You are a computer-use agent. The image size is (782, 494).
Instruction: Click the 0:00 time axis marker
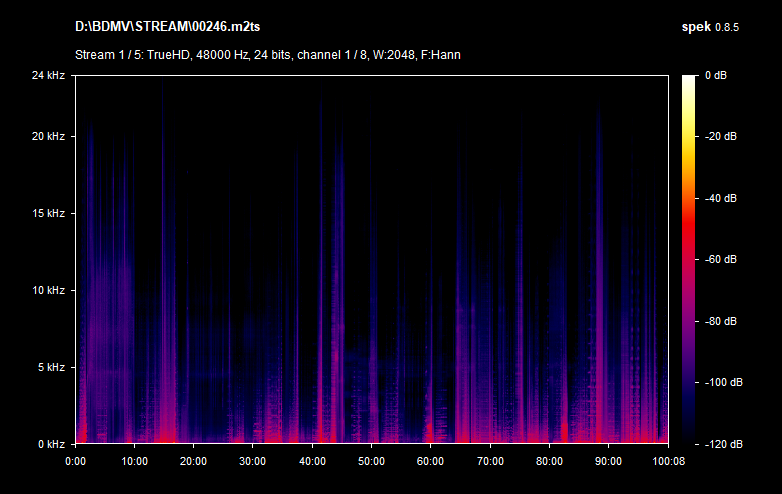[x=75, y=461]
